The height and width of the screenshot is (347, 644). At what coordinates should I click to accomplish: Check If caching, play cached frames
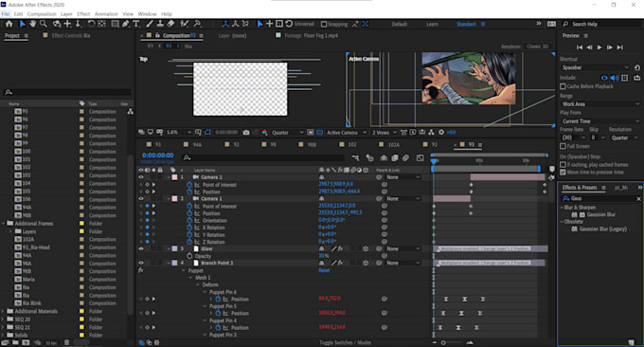pos(563,165)
